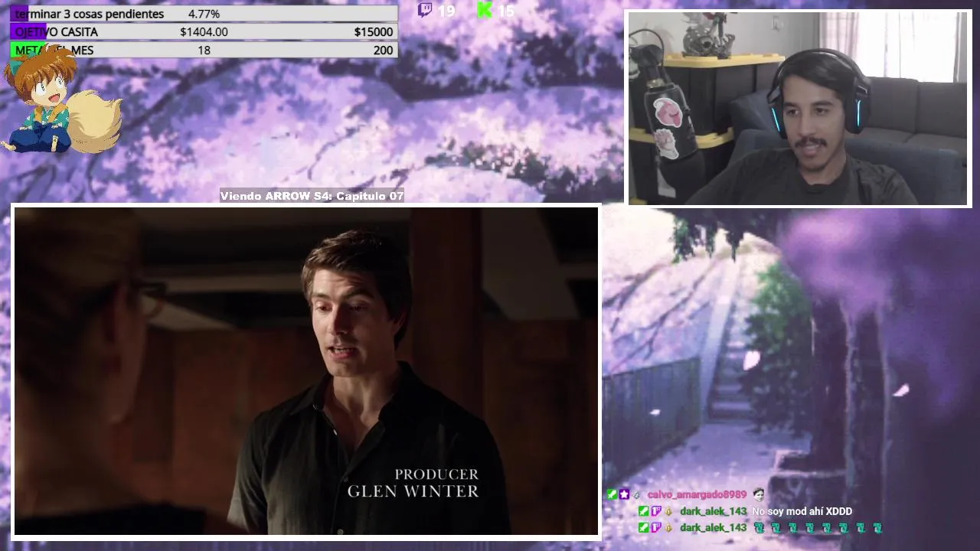Click the green Kick logo icon
Screen dimensions: 980x551
[x=484, y=10]
